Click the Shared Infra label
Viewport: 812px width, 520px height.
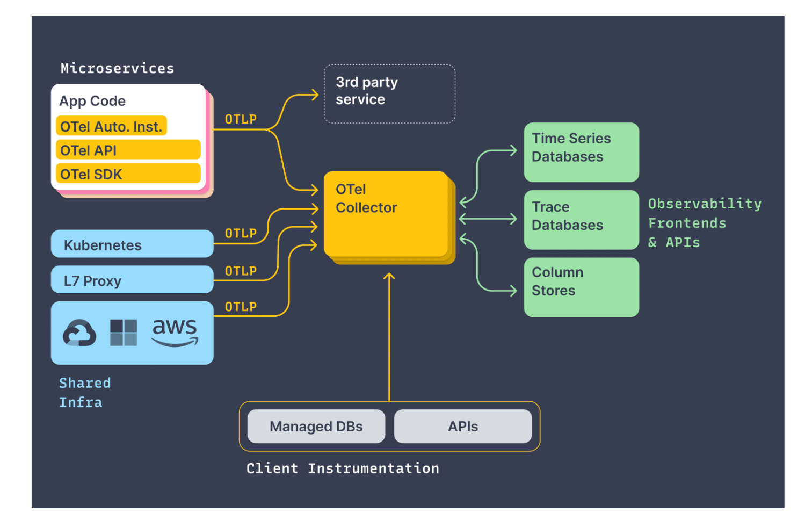84,393
